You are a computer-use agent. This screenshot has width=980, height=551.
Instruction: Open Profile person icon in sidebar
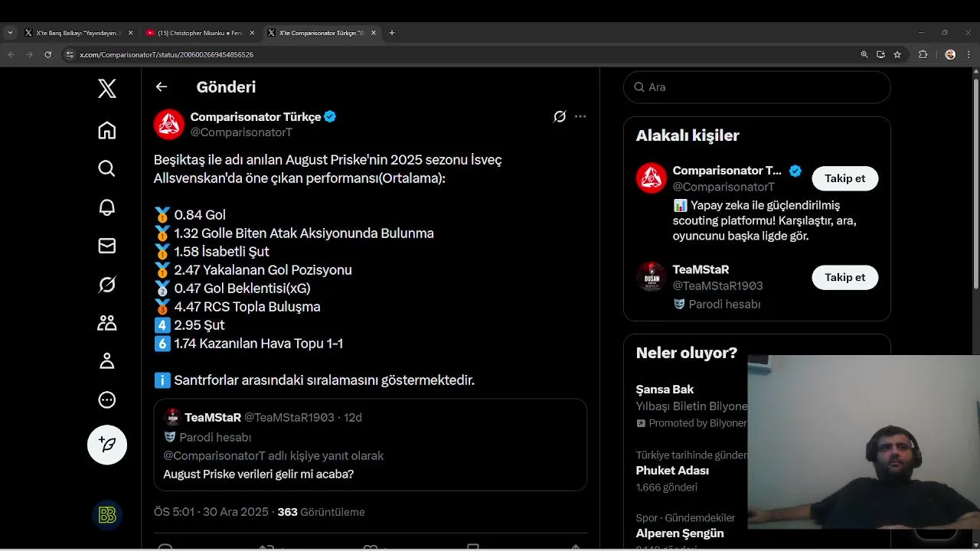107,361
